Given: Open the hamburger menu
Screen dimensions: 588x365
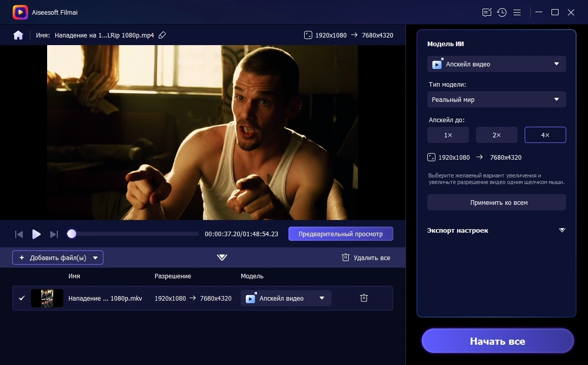Looking at the screenshot, I should tap(517, 12).
